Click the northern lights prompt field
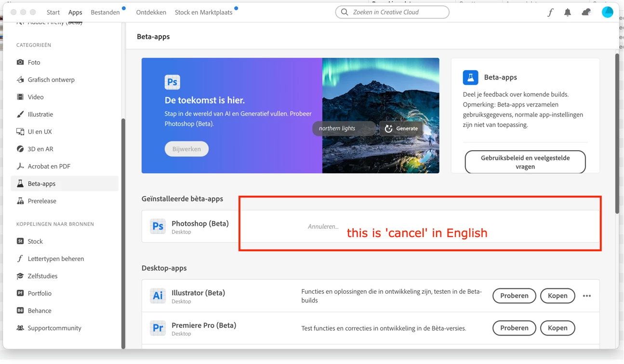The height and width of the screenshot is (364, 624). [x=345, y=129]
